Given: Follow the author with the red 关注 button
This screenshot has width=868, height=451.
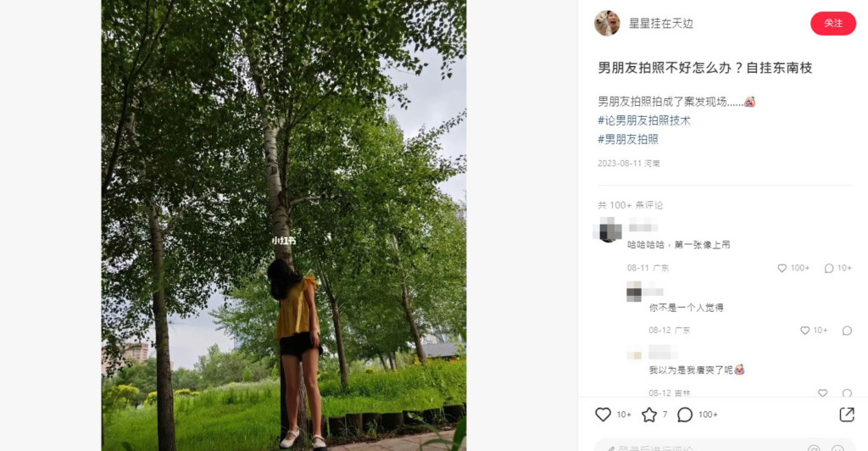Looking at the screenshot, I should (x=833, y=23).
